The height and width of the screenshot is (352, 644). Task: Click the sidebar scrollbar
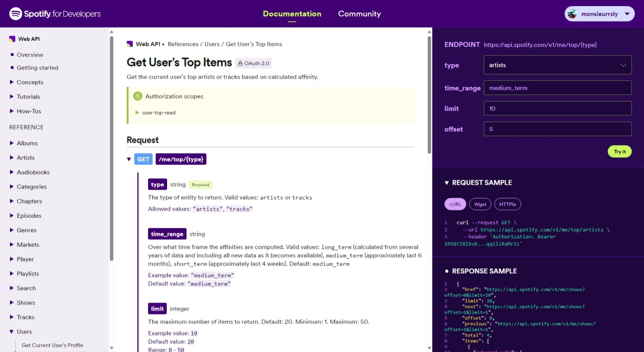coord(111,148)
